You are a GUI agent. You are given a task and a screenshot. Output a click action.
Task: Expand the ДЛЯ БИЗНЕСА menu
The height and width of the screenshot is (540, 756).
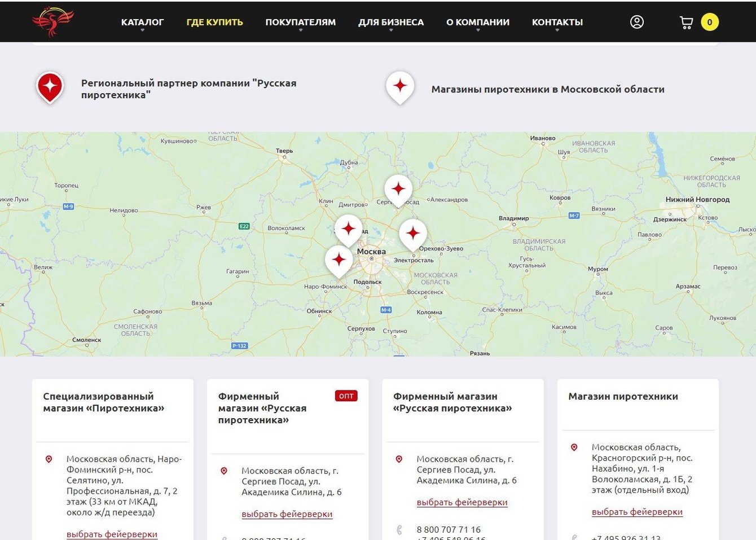pos(391,23)
